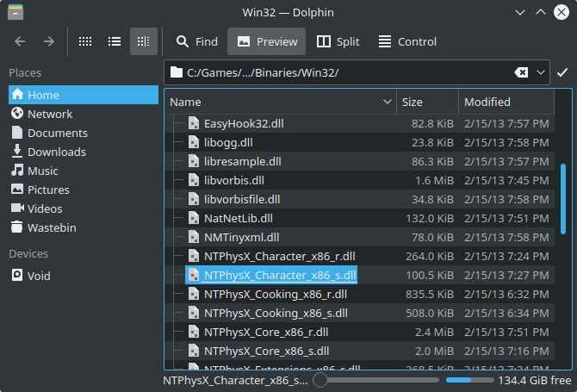Click the status bar file name text

point(235,380)
